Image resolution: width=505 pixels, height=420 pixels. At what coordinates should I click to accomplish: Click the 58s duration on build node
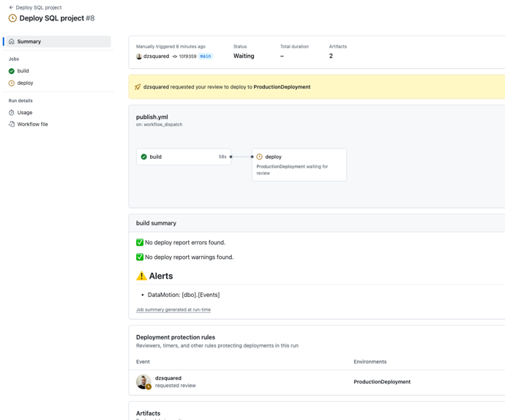(x=222, y=157)
